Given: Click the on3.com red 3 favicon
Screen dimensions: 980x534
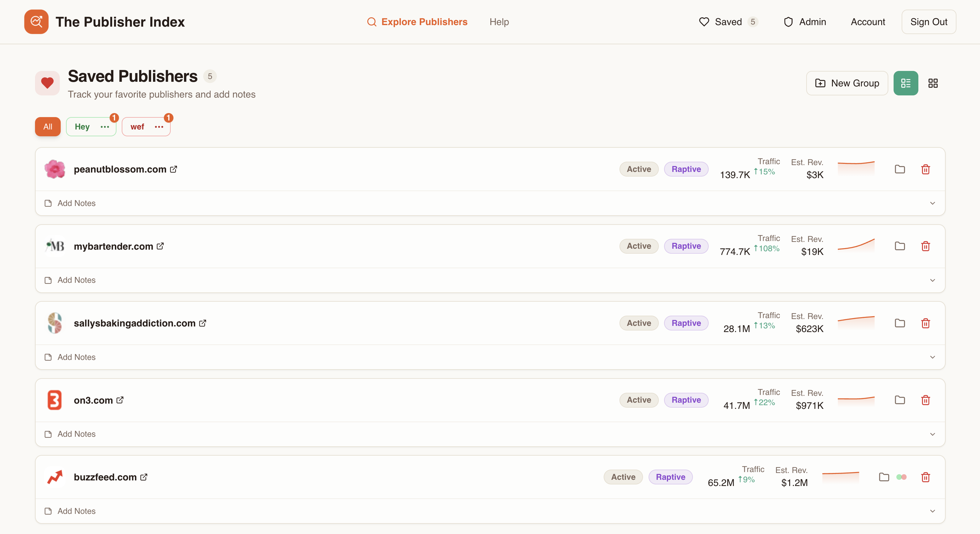Looking at the screenshot, I should 55,400.
